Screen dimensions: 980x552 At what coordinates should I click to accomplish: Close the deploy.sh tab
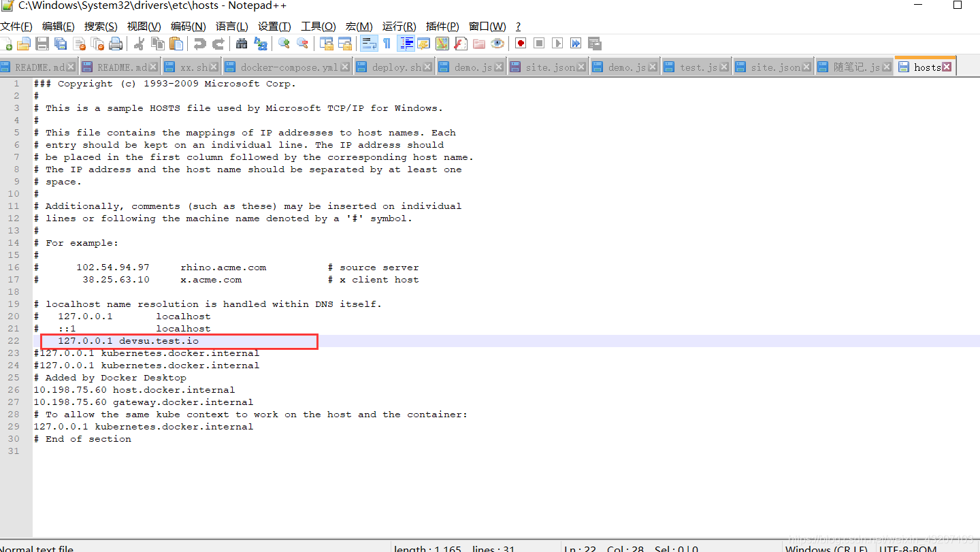pyautogui.click(x=427, y=67)
